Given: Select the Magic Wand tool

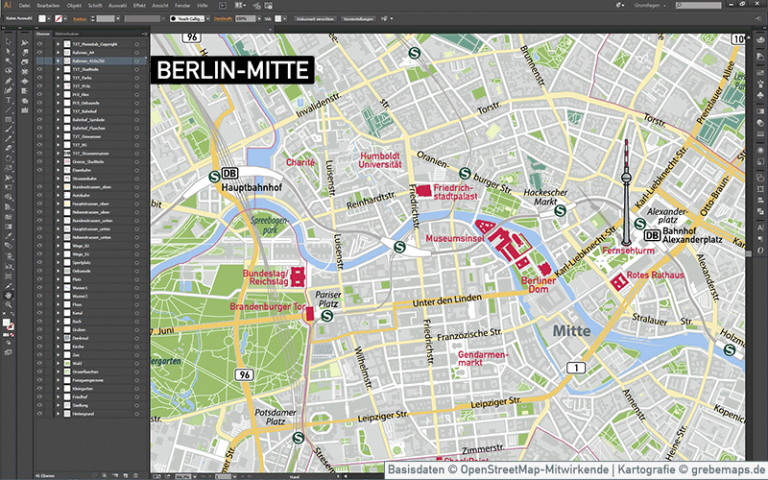Looking at the screenshot, I should (8, 61).
